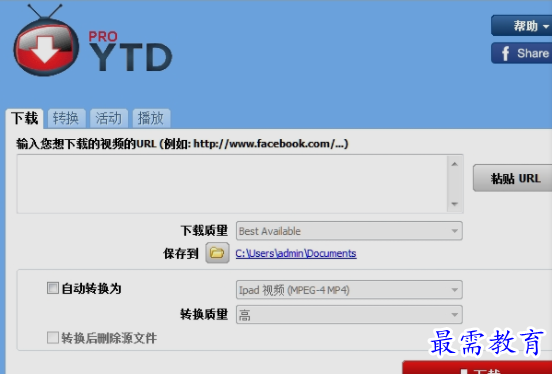This screenshot has width=552, height=374.
Task: Click the URL box scroll up arrow
Action: [455, 164]
